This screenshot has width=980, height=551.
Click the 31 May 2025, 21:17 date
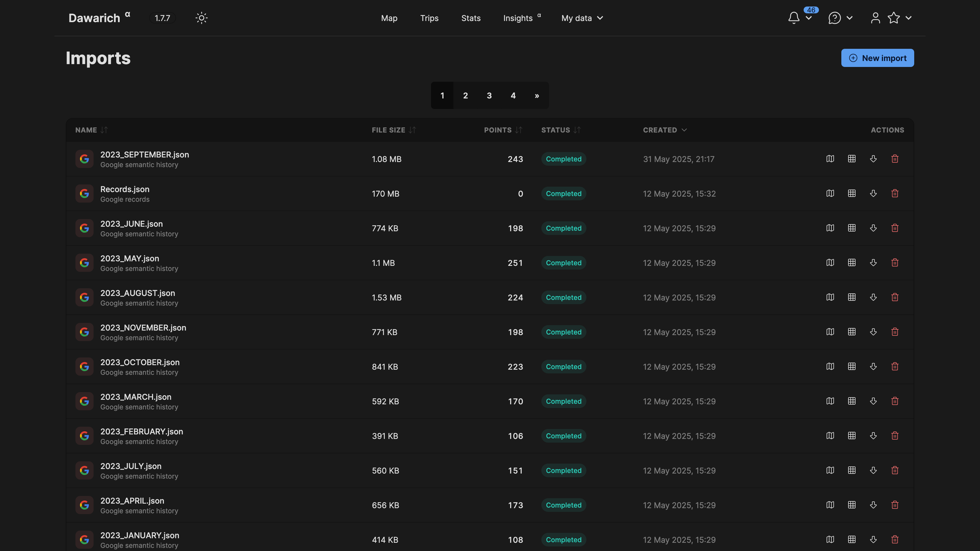point(679,159)
